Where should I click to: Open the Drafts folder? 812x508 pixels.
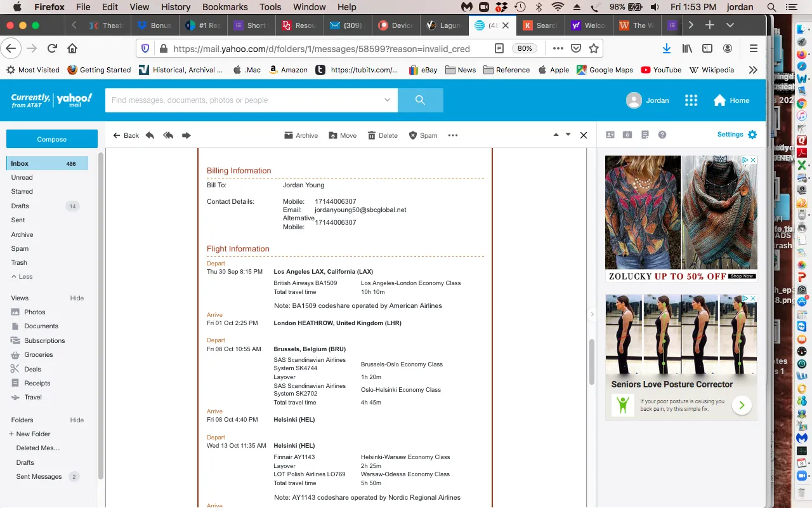click(x=20, y=206)
